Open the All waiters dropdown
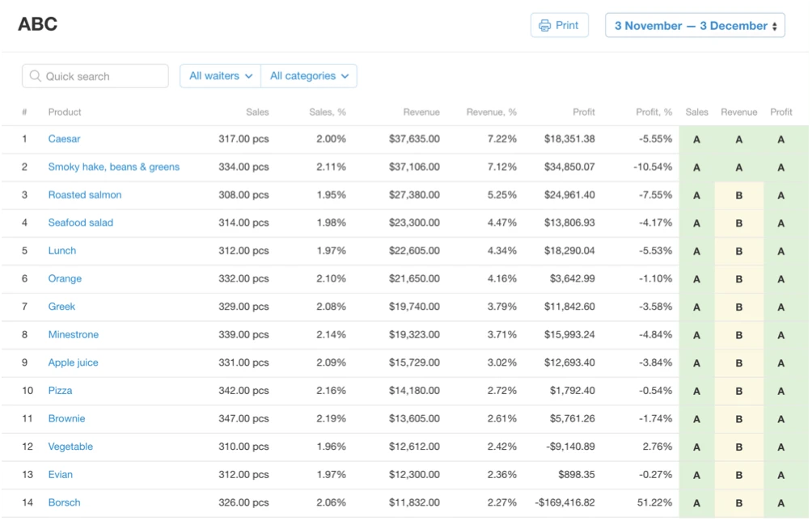812x521 pixels. pos(221,76)
